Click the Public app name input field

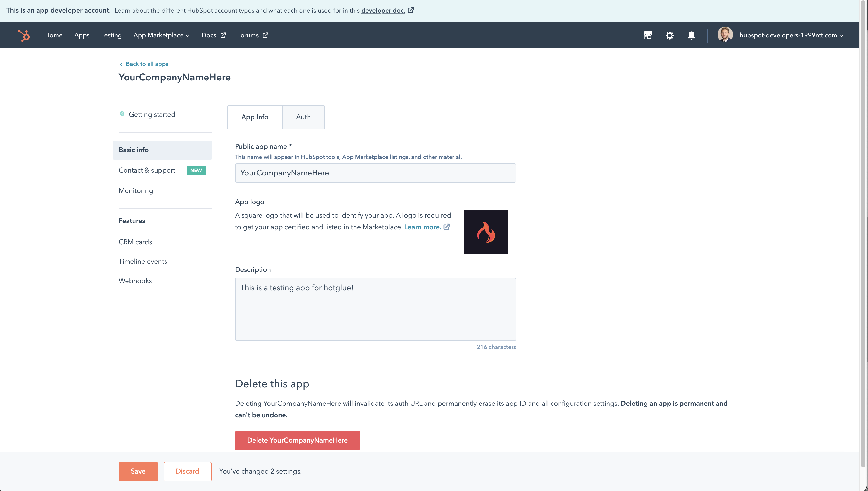375,173
